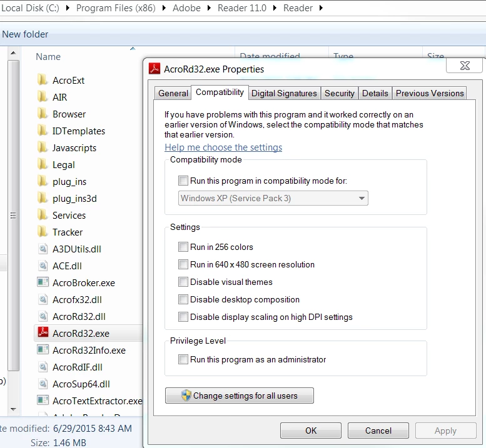Select the Services folder icon
This screenshot has width=486, height=448.
pos(43,215)
